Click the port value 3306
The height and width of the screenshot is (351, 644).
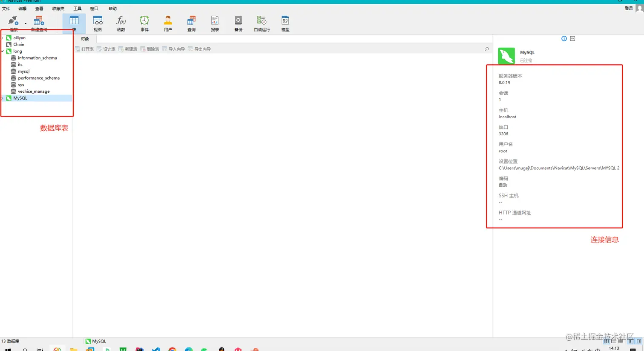coord(503,134)
